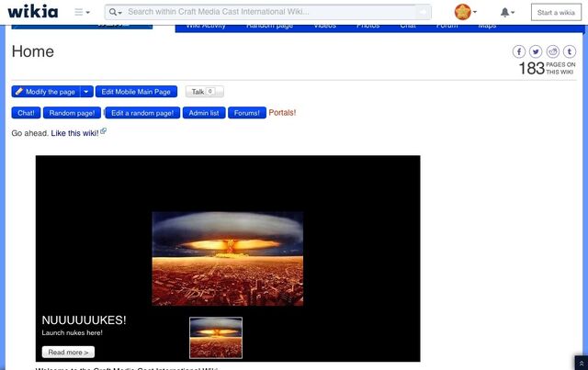Screen dimensions: 588x370
Task: Open the Talk page
Action: (204, 92)
